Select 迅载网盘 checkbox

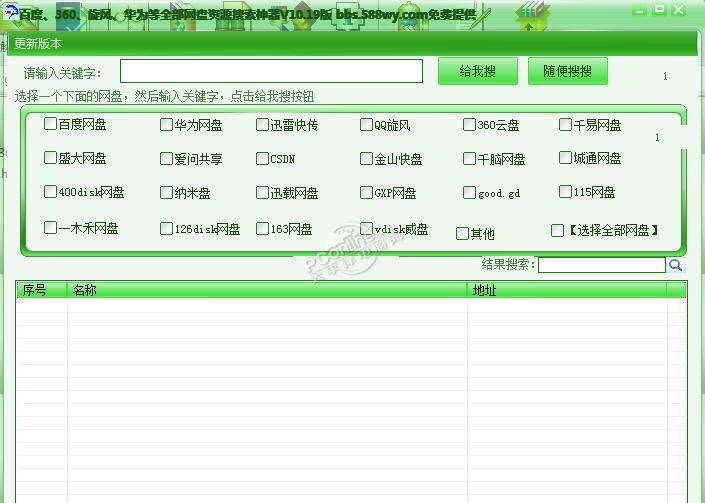(x=262, y=192)
